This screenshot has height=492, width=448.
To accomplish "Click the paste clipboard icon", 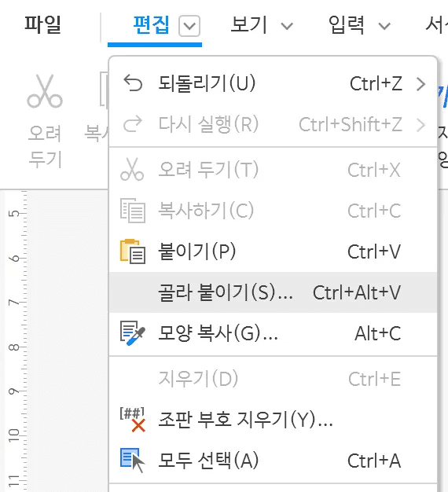I will (x=133, y=252).
